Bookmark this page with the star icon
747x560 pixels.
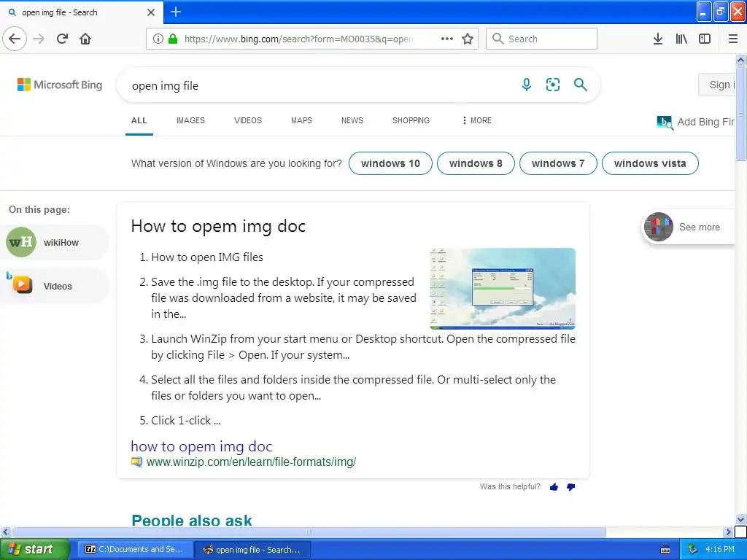pyautogui.click(x=468, y=39)
